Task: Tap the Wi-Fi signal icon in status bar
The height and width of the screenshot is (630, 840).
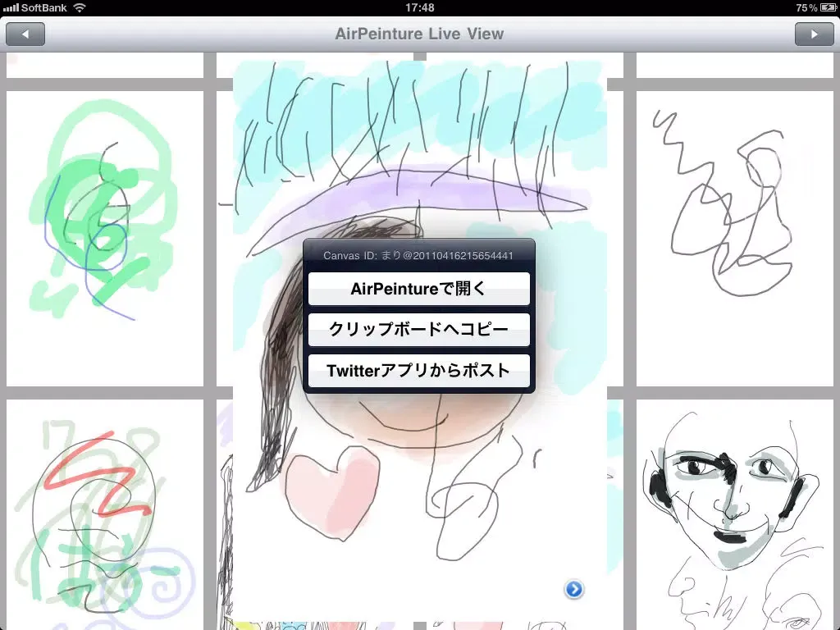Action: (80, 8)
